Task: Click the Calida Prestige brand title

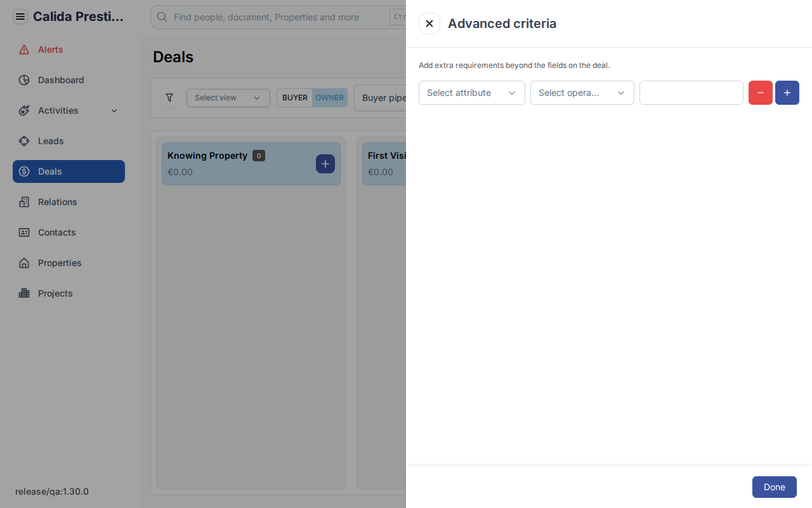Action: pyautogui.click(x=79, y=17)
